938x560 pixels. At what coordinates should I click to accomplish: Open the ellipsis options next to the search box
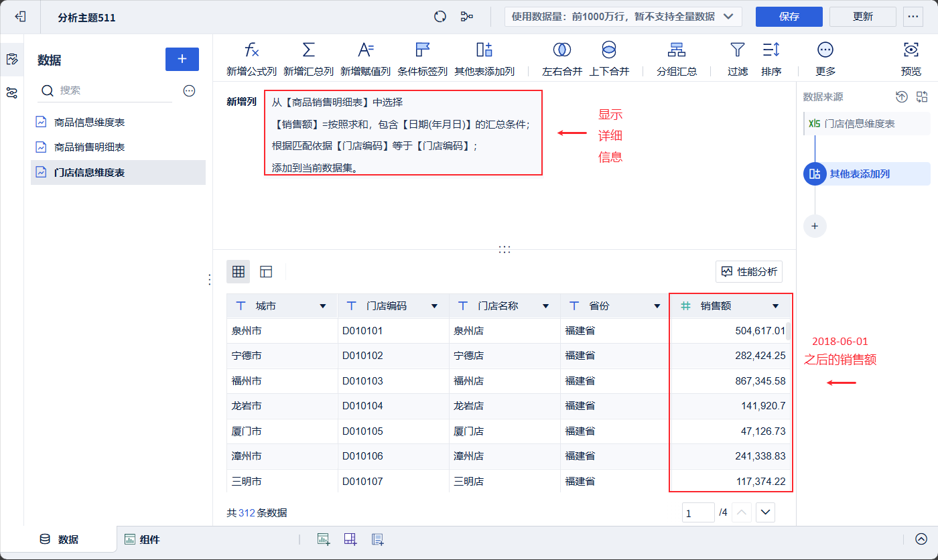pyautogui.click(x=189, y=90)
